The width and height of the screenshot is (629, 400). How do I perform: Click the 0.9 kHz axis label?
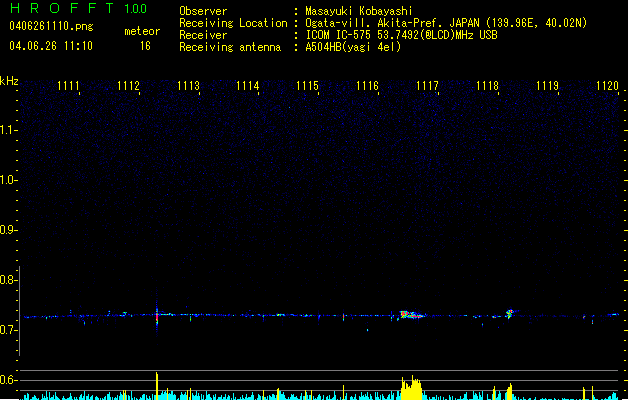8,230
